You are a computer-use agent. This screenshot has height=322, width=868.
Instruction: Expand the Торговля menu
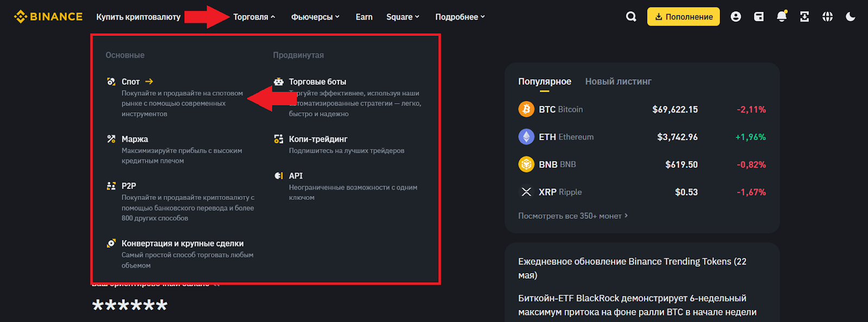point(254,17)
